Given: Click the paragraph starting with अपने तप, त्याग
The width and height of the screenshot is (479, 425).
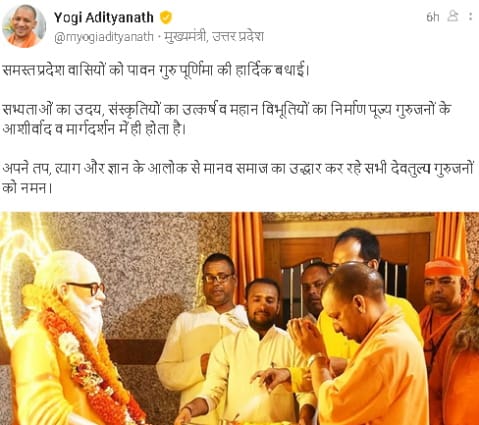Looking at the screenshot, I should click(x=237, y=178).
